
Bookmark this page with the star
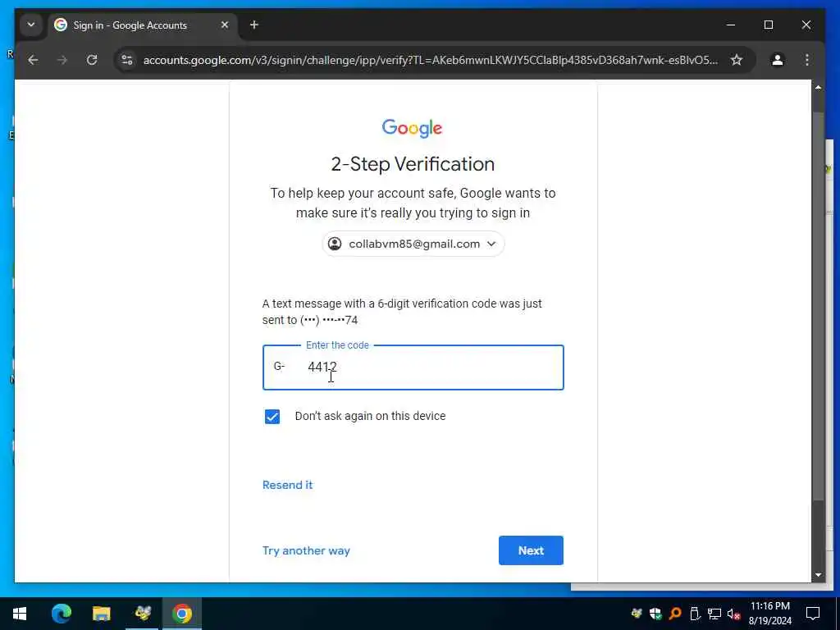pyautogui.click(x=737, y=60)
